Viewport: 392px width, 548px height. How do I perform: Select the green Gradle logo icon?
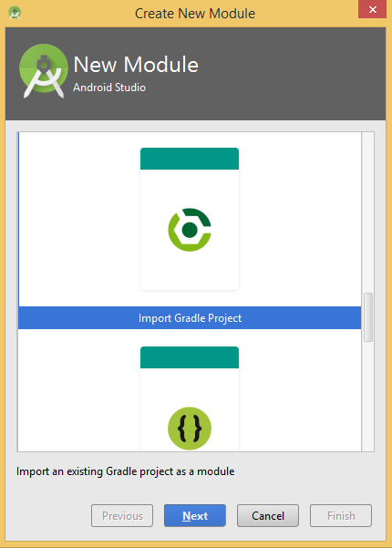coord(190,230)
